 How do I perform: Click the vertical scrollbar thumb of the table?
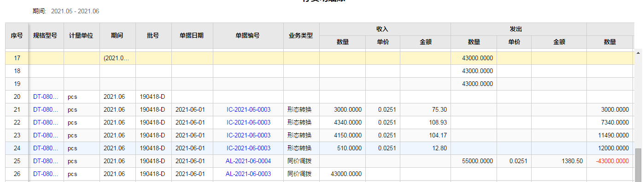pyautogui.click(x=638, y=165)
